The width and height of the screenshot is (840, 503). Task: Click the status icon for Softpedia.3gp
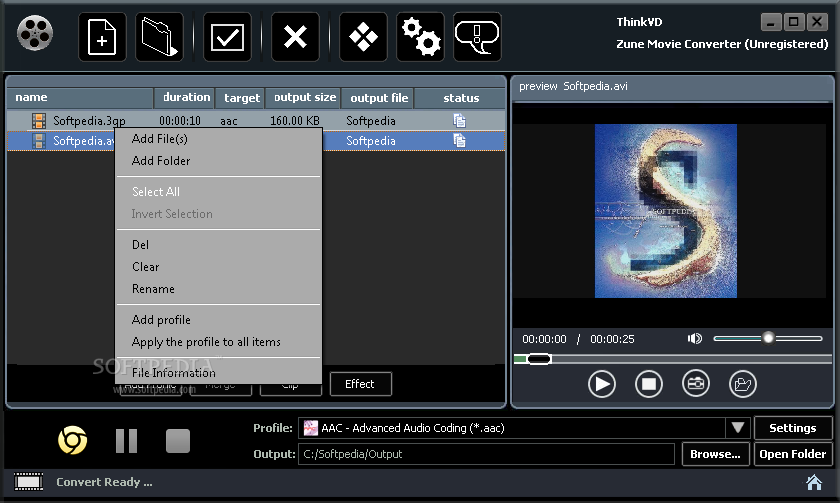pyautogui.click(x=459, y=121)
